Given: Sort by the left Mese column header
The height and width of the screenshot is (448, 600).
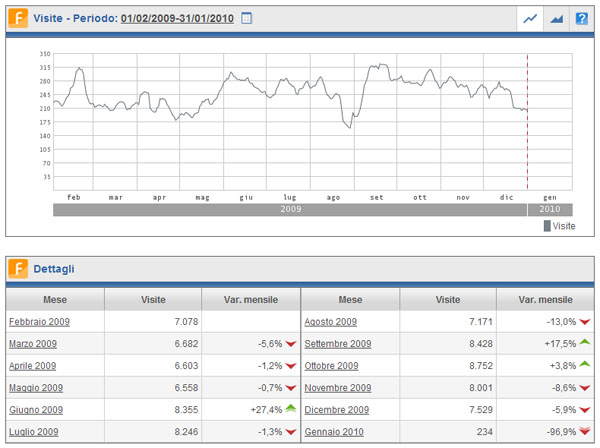Looking at the screenshot, I should 55,299.
